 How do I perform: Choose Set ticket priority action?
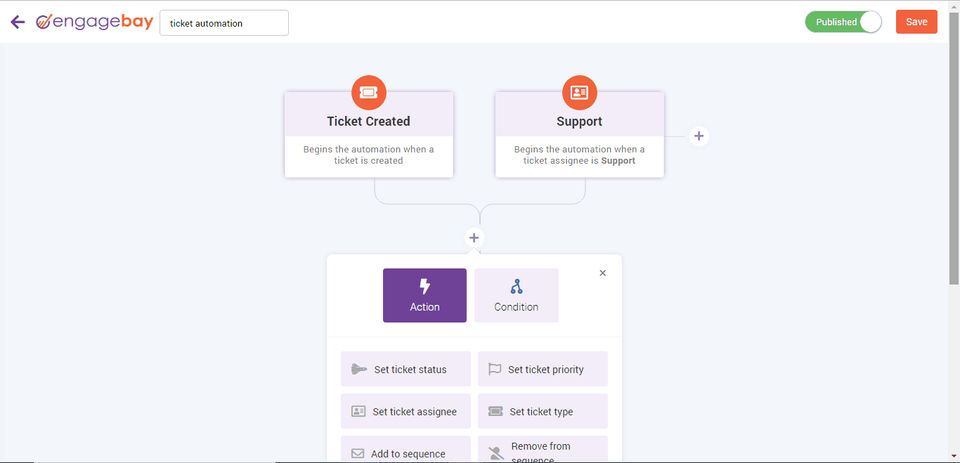click(542, 369)
